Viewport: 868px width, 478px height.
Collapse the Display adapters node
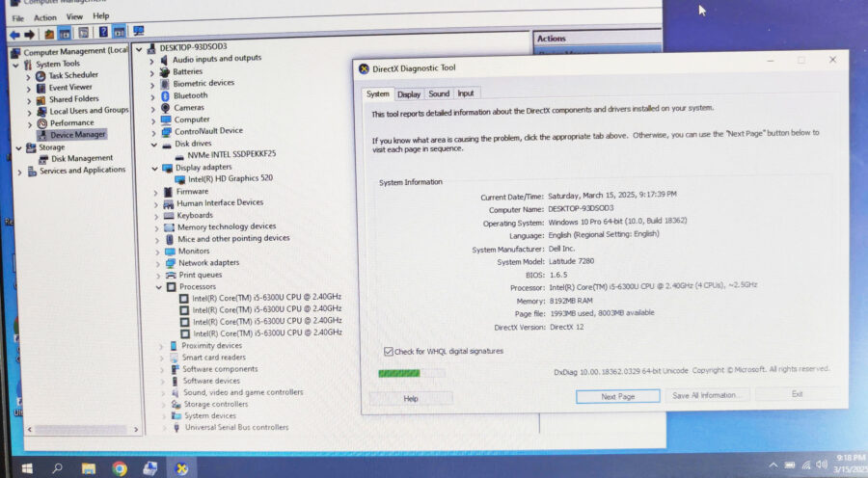click(155, 169)
